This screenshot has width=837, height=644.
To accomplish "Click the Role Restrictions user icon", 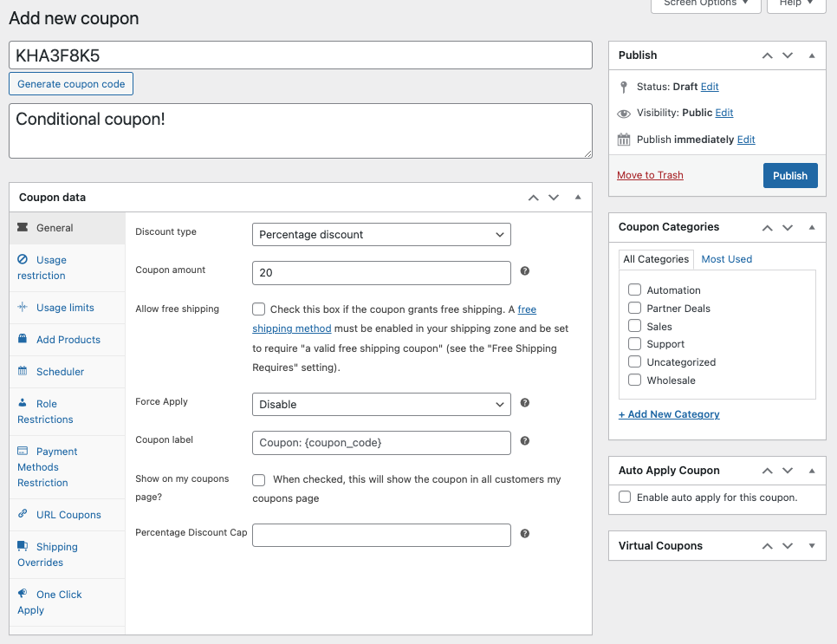I will point(23,403).
